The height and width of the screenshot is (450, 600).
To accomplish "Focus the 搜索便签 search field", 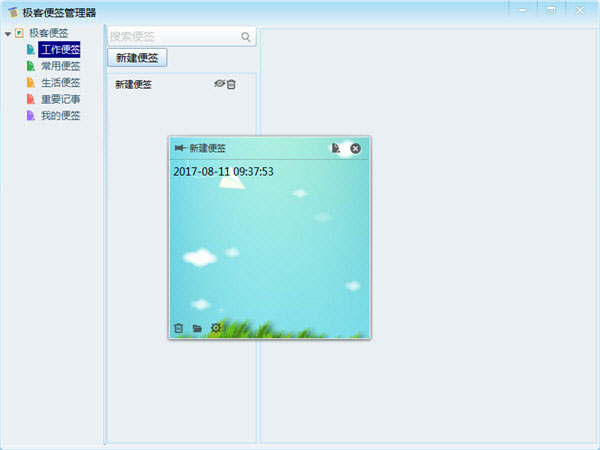I will (x=181, y=37).
